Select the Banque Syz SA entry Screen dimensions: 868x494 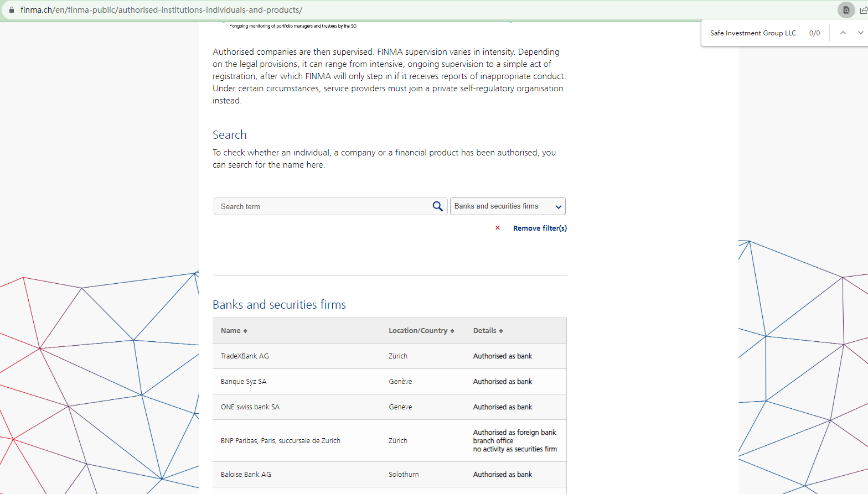pyautogui.click(x=244, y=382)
